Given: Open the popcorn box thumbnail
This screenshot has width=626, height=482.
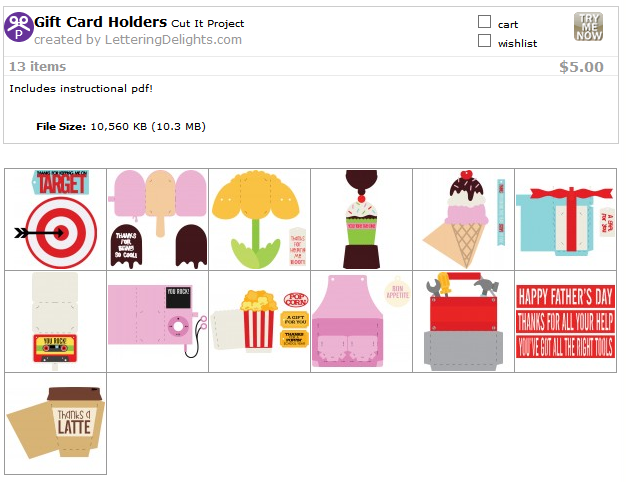Looking at the screenshot, I should [260, 321].
